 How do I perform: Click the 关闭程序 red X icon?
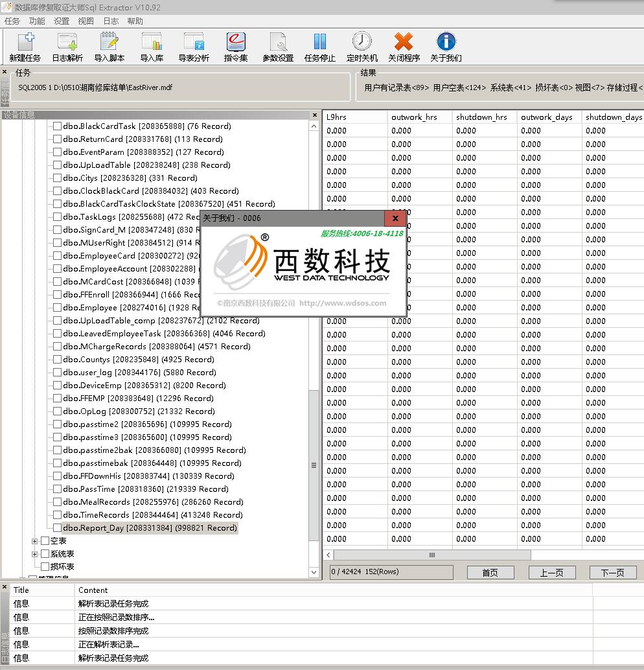(x=404, y=47)
